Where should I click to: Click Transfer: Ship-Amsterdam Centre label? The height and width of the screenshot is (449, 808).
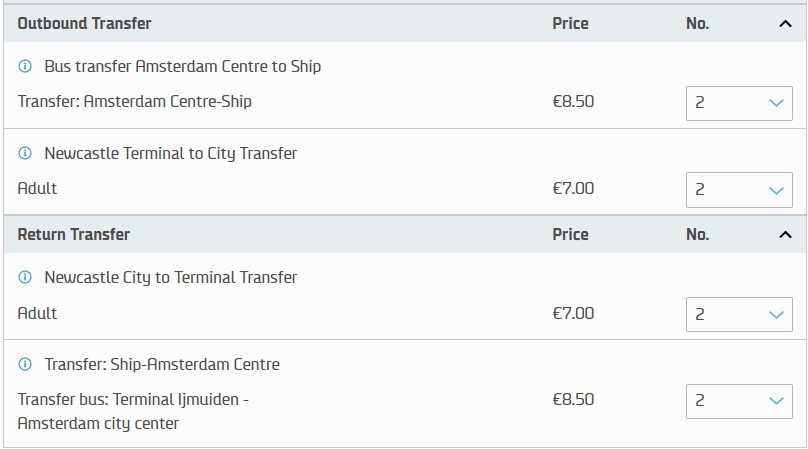click(162, 364)
